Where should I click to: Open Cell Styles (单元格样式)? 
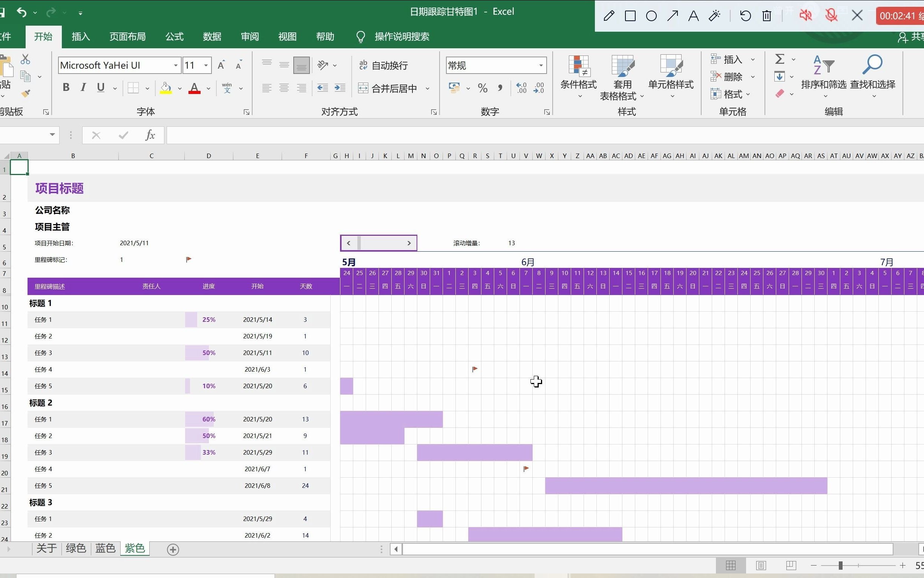coord(671,77)
